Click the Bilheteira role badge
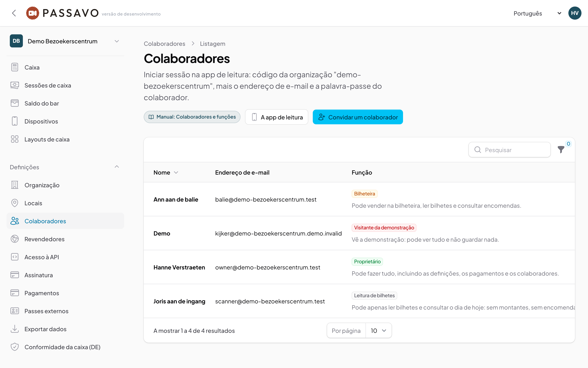 tap(364, 194)
